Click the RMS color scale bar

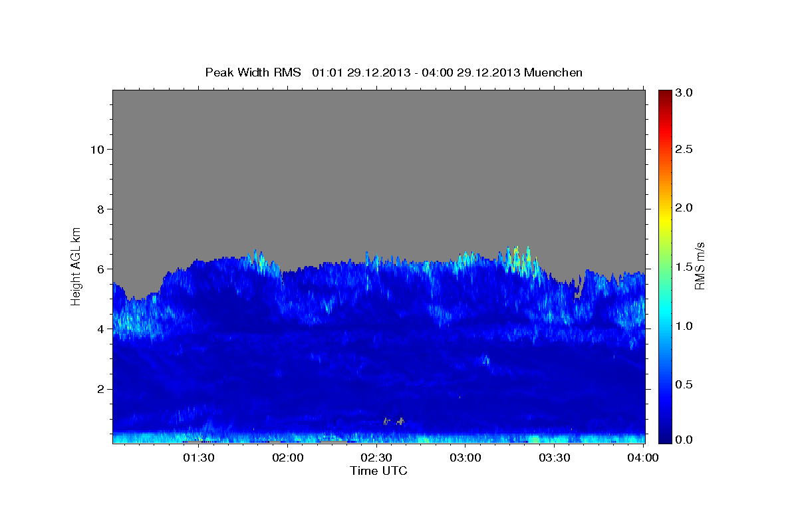[x=665, y=266]
